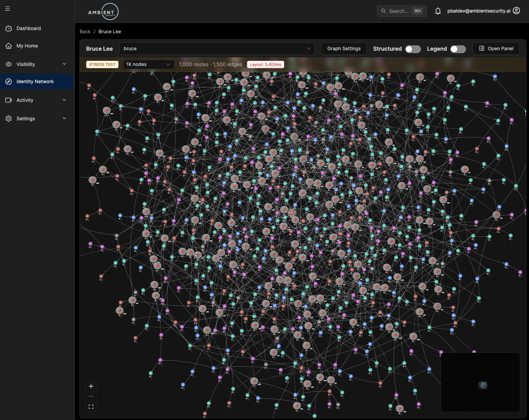Click the Bruce Lee breadcrumb
This screenshot has width=529, height=420.
(x=110, y=31)
